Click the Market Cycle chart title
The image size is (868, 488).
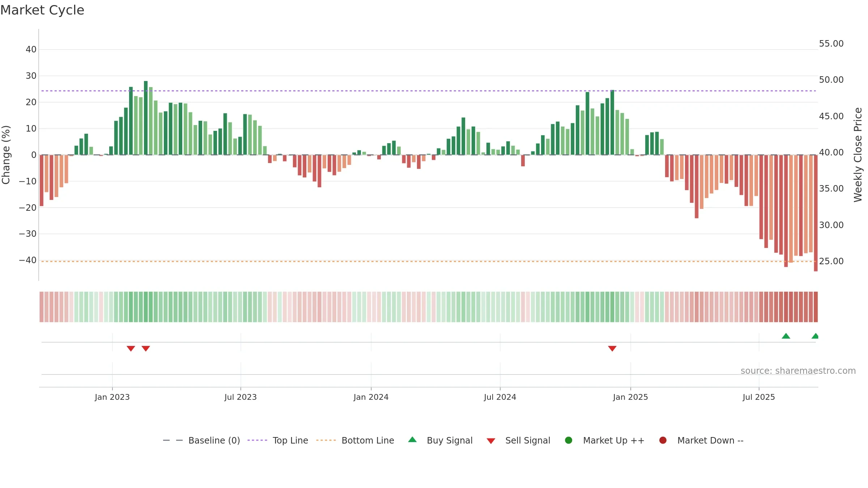pyautogui.click(x=42, y=10)
